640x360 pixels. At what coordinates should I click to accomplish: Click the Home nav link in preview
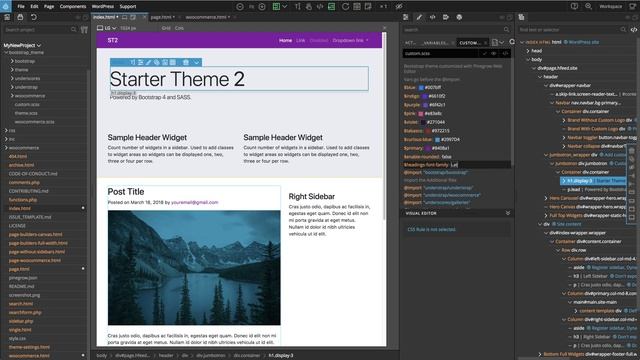coord(285,40)
